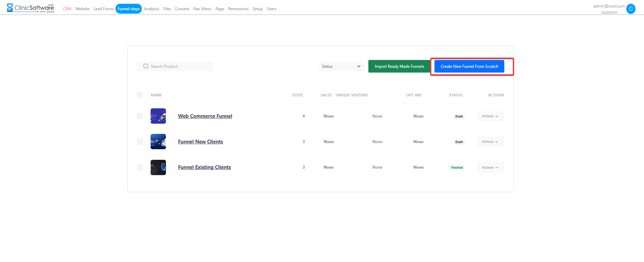
Task: Open the Funnel New Clients link
Action: pos(200,142)
